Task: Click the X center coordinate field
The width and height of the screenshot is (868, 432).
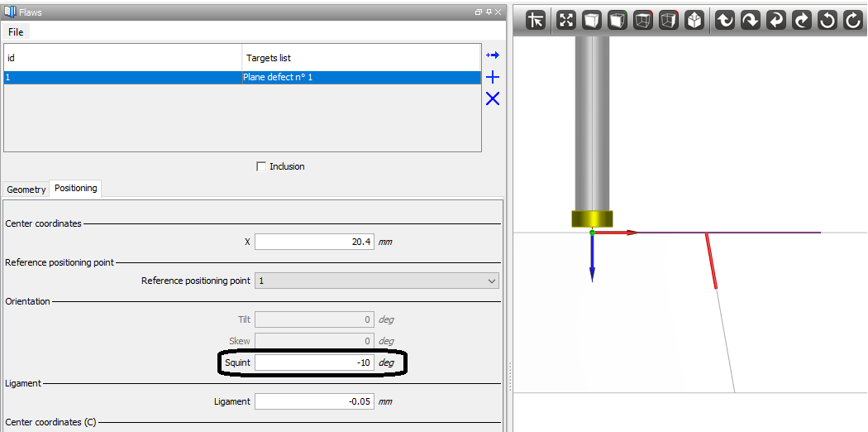Action: click(314, 242)
